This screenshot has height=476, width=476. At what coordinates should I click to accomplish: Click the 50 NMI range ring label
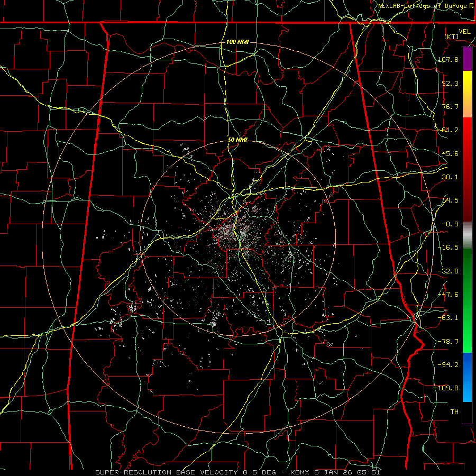[237, 140]
